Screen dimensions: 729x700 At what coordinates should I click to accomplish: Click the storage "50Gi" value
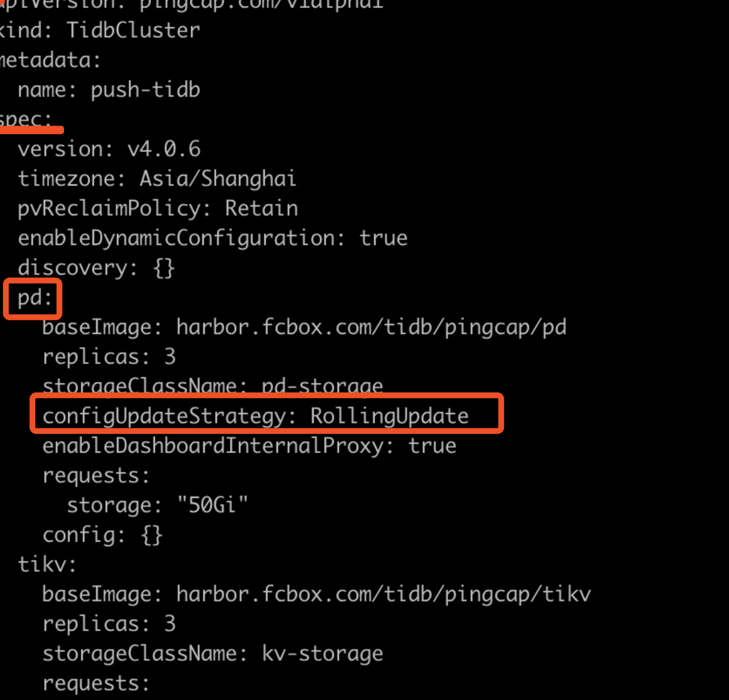[x=213, y=505]
